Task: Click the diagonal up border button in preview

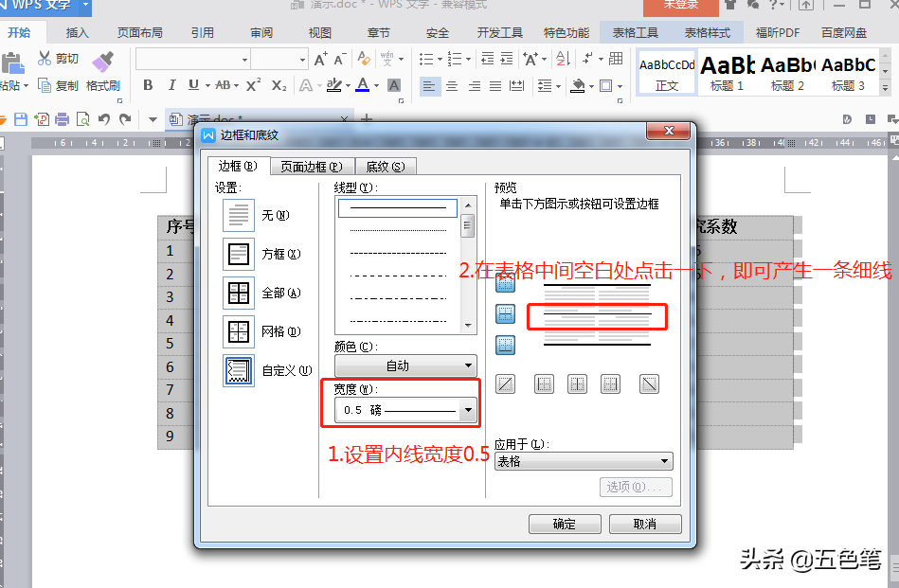Action: click(x=506, y=383)
